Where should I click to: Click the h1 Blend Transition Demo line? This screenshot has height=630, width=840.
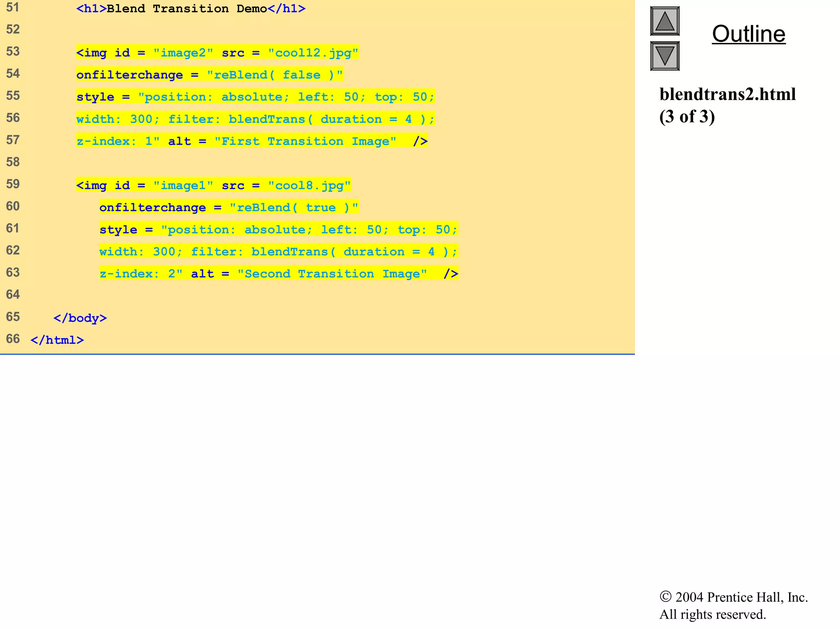coord(191,9)
